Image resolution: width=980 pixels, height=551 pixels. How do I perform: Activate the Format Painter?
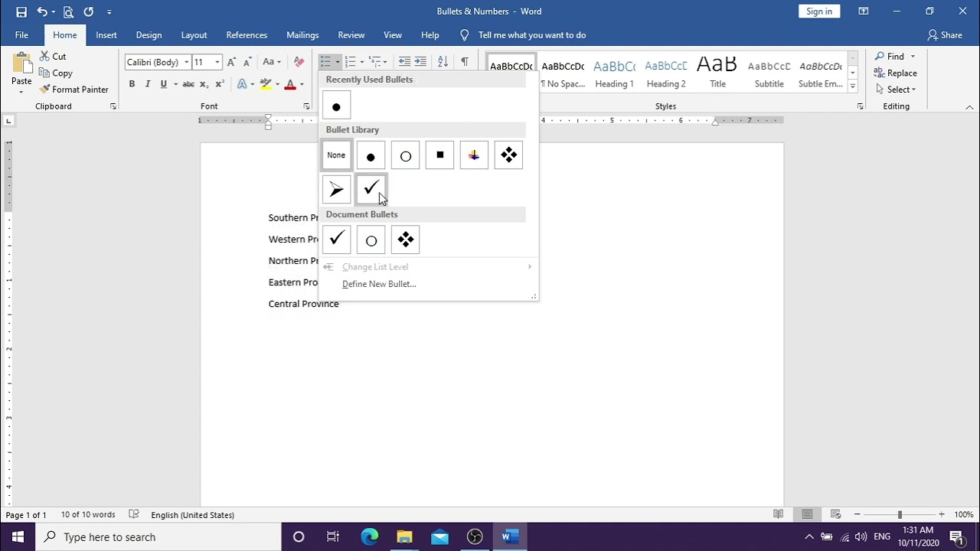click(x=74, y=90)
